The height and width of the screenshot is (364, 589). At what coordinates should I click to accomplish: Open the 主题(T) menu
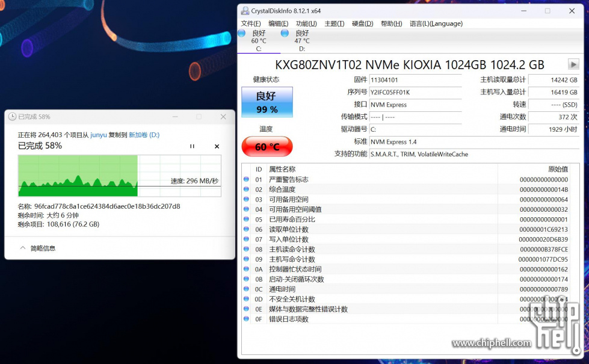click(x=335, y=23)
